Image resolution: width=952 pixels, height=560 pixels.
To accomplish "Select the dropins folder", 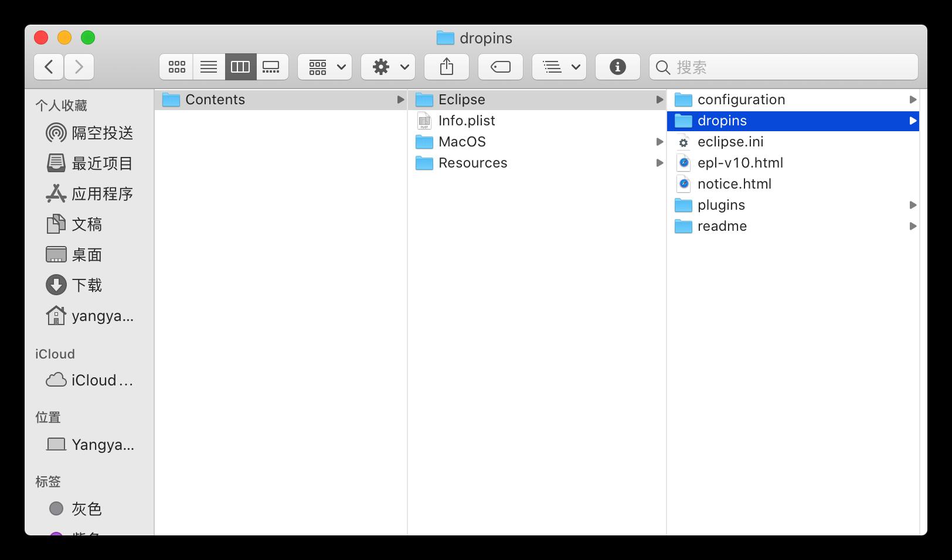I will [x=793, y=121].
